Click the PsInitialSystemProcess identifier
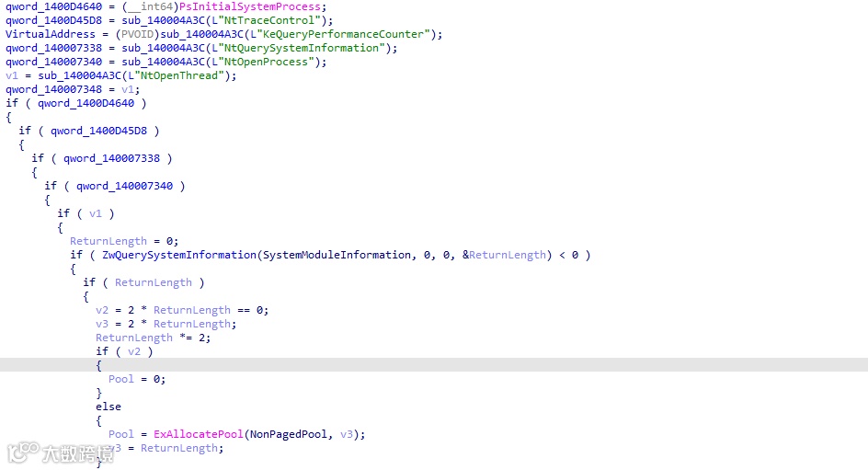This screenshot has height=470, width=868. 249,6
